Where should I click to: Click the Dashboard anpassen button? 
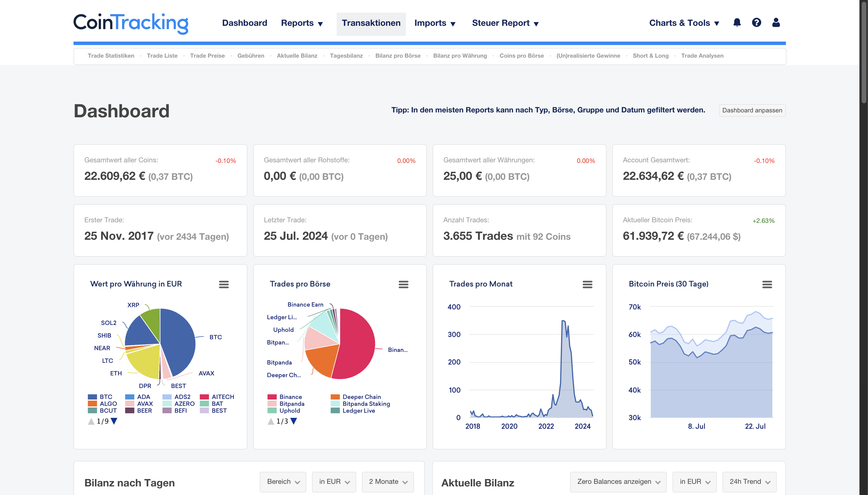[752, 110]
